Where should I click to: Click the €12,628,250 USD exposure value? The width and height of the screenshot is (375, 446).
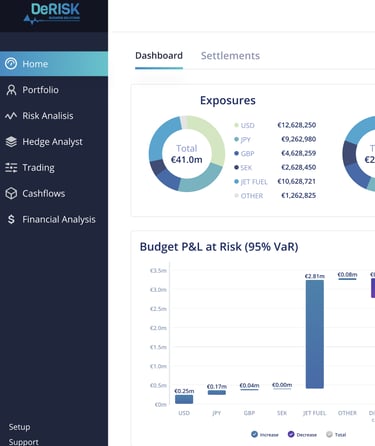coord(297,125)
